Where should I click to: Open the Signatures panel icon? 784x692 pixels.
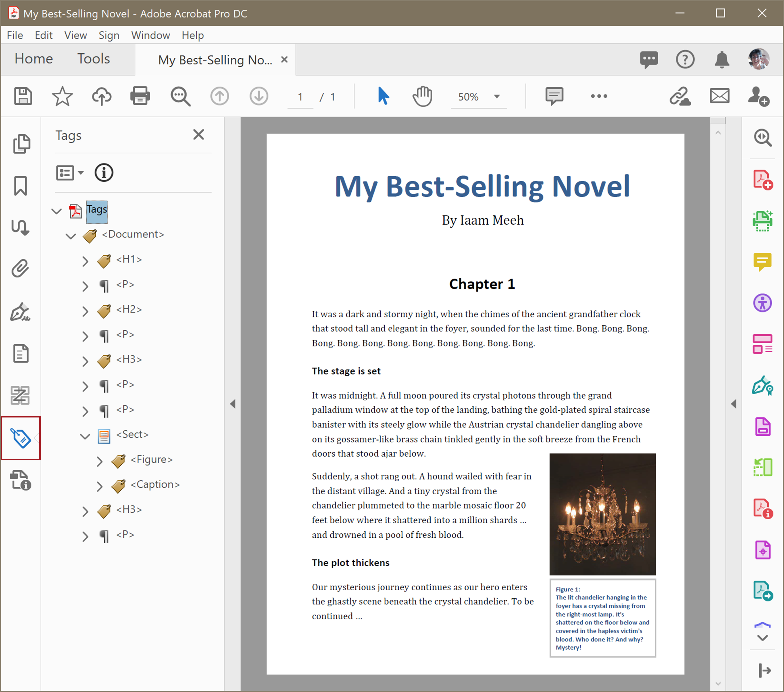(x=20, y=312)
